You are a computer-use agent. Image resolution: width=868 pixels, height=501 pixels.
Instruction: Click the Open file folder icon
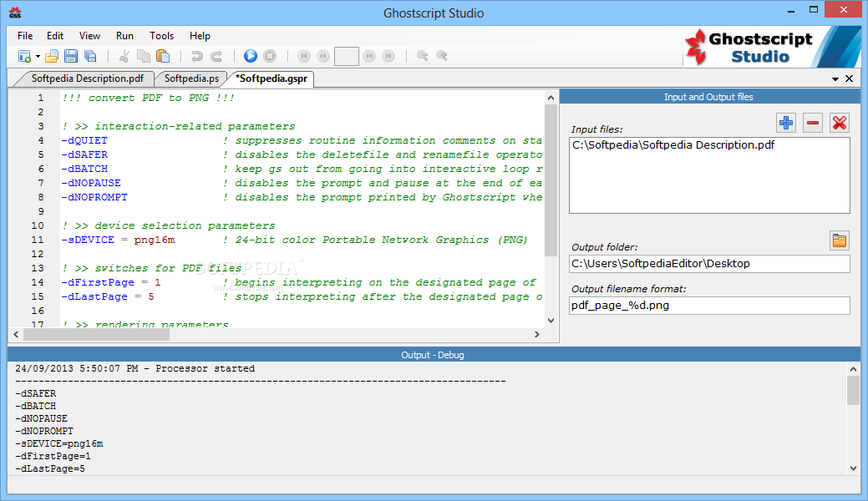52,56
